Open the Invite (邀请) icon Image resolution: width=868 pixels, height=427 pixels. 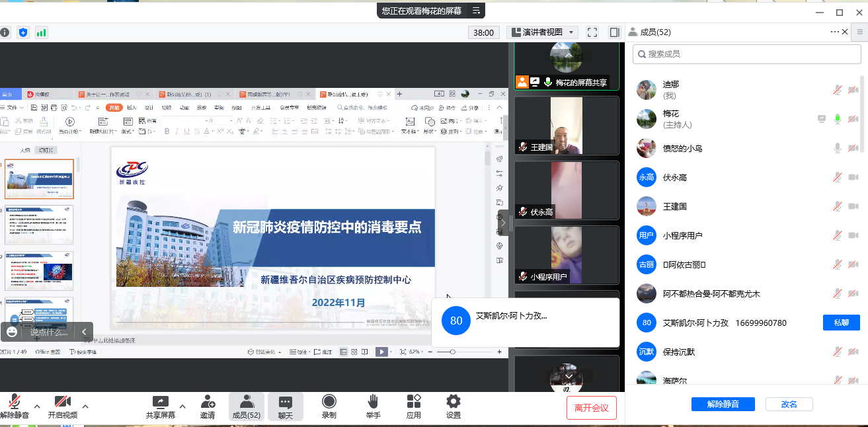(x=208, y=407)
